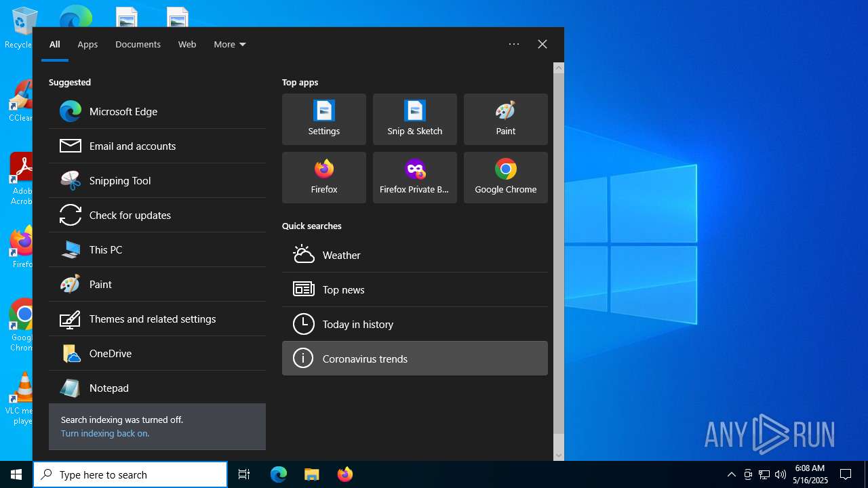Image resolution: width=868 pixels, height=488 pixels.
Task: Open This PC computer icon
Action: click(x=71, y=249)
